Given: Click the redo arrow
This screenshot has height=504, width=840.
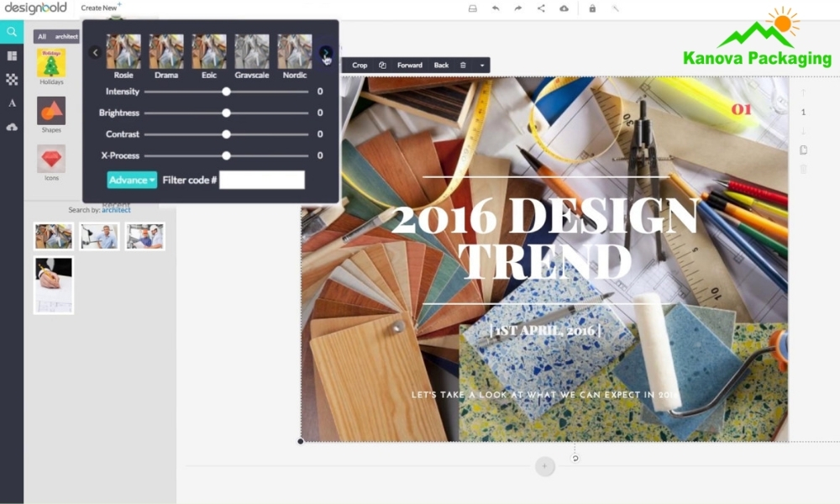Looking at the screenshot, I should pos(518,8).
